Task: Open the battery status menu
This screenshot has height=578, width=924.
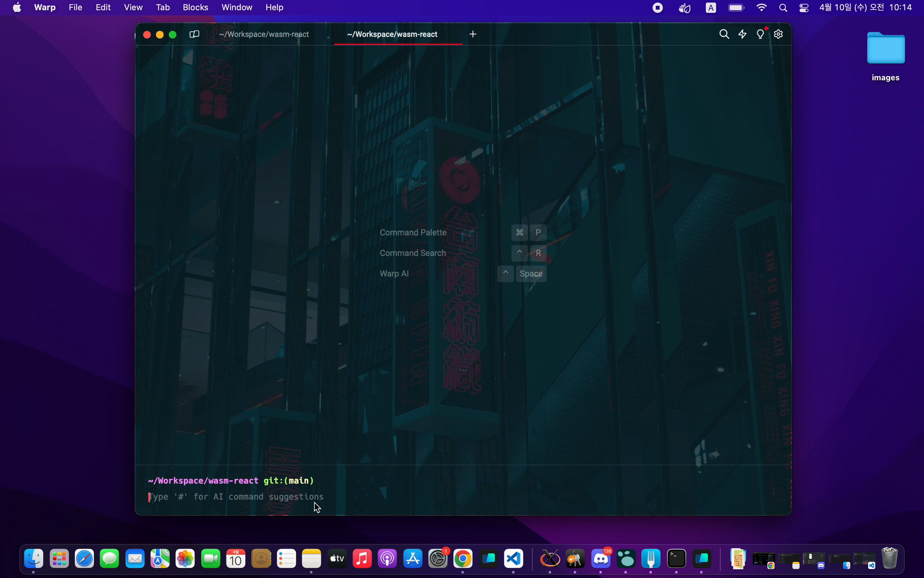Action: point(737,8)
